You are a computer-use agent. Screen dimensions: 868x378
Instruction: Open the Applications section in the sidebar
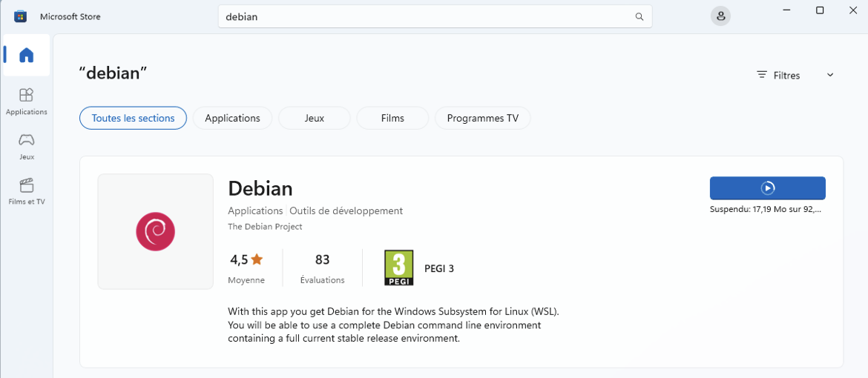27,102
